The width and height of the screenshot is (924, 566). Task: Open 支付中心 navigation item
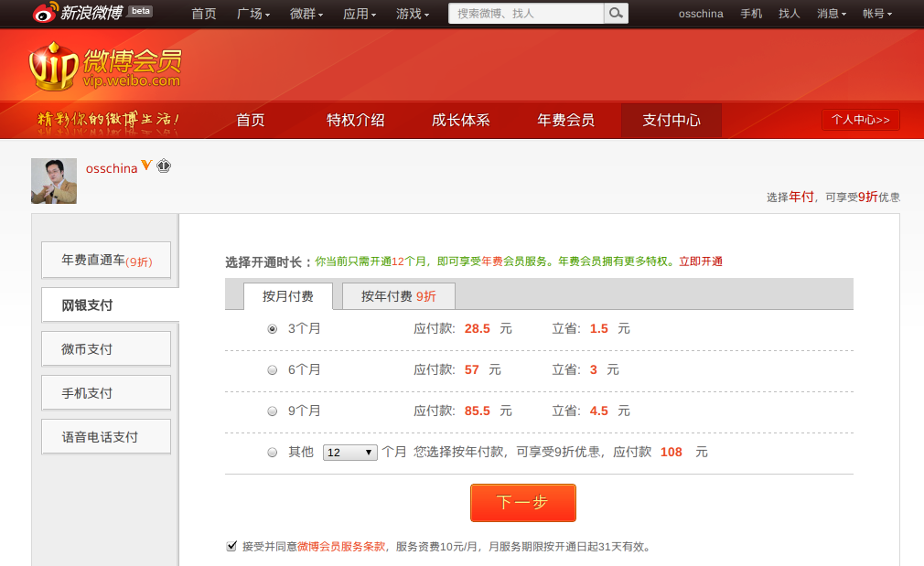672,120
